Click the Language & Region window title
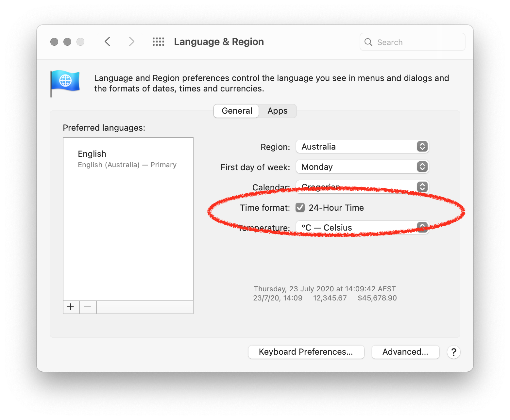Image resolution: width=510 pixels, height=420 pixels. (x=219, y=42)
